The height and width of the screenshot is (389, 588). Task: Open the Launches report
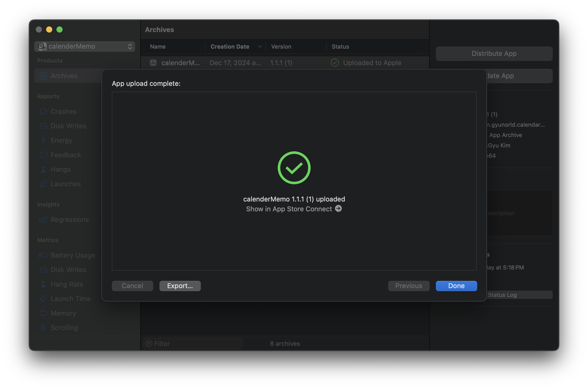click(x=65, y=184)
